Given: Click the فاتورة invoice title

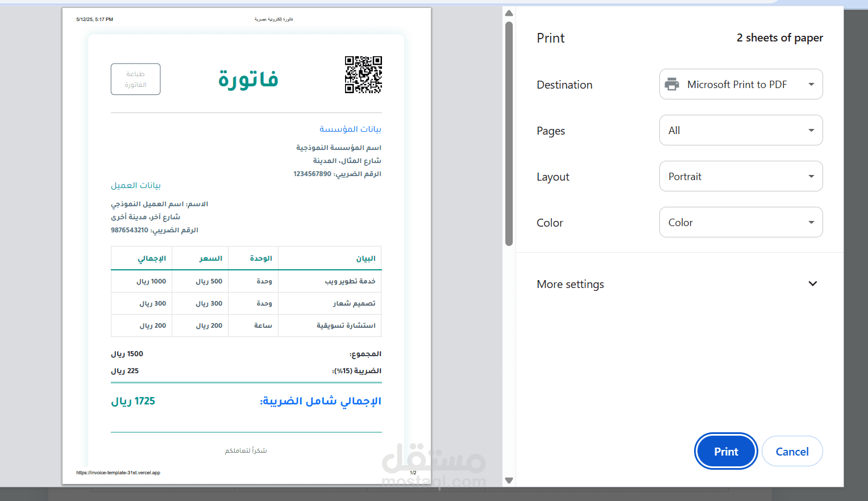Looking at the screenshot, I should pyautogui.click(x=247, y=80).
